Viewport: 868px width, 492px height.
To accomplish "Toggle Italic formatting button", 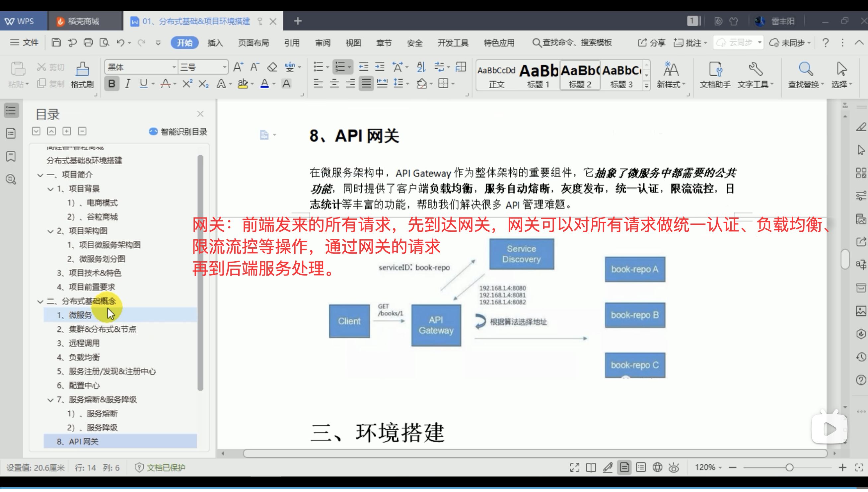I will click(127, 84).
